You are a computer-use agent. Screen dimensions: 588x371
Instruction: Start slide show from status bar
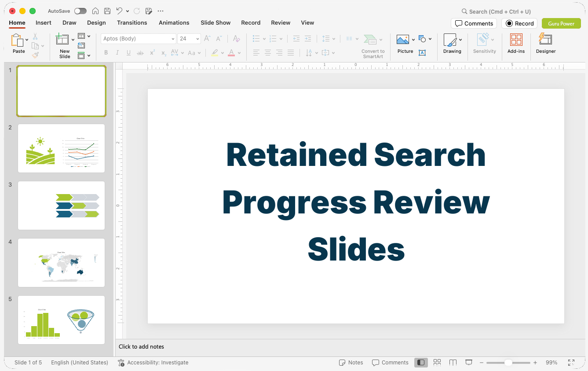469,363
